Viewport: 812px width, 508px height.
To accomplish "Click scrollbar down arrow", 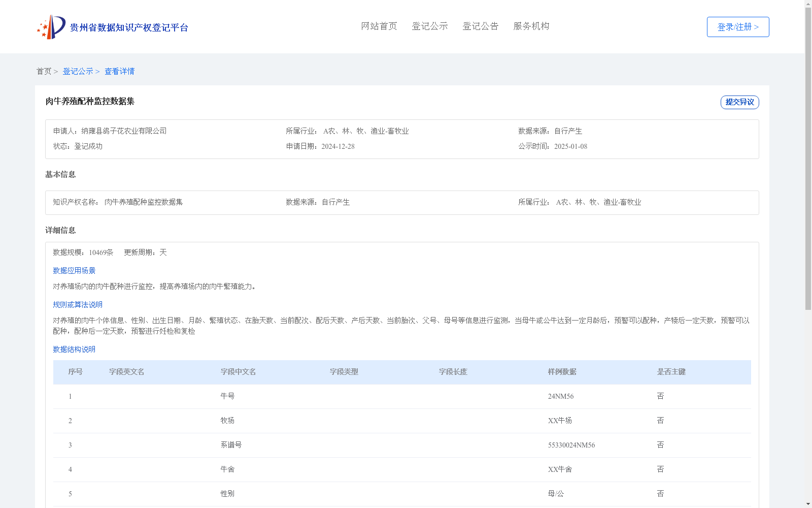I will [x=808, y=504].
